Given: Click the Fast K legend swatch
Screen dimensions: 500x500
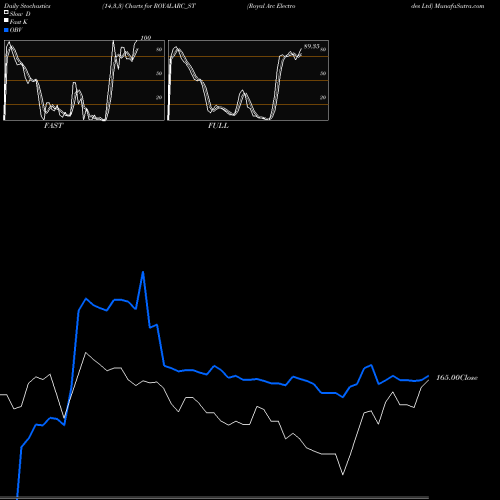Looking at the screenshot, I should click(6, 21).
